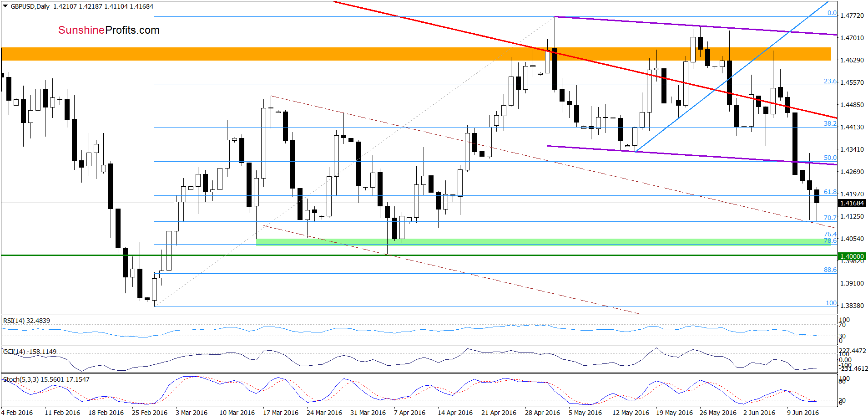Click the 38.2 Fibonacci level label
The image size is (868, 419).
point(830,123)
